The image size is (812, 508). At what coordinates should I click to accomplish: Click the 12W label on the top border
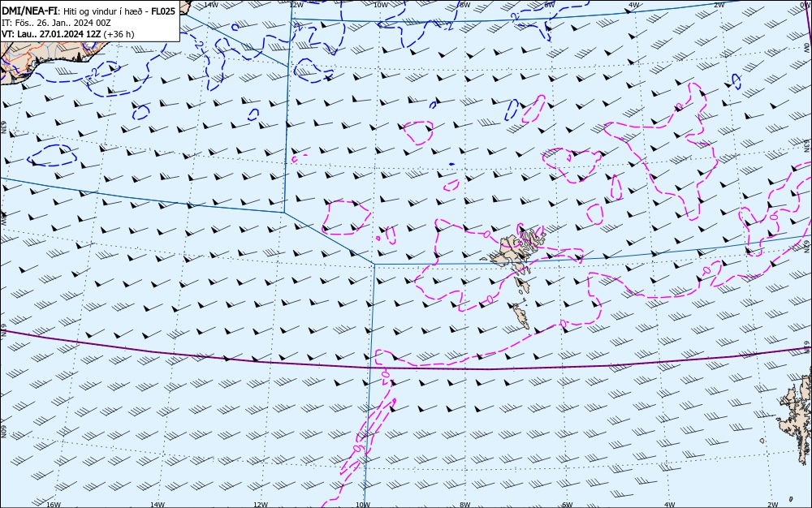click(x=296, y=5)
